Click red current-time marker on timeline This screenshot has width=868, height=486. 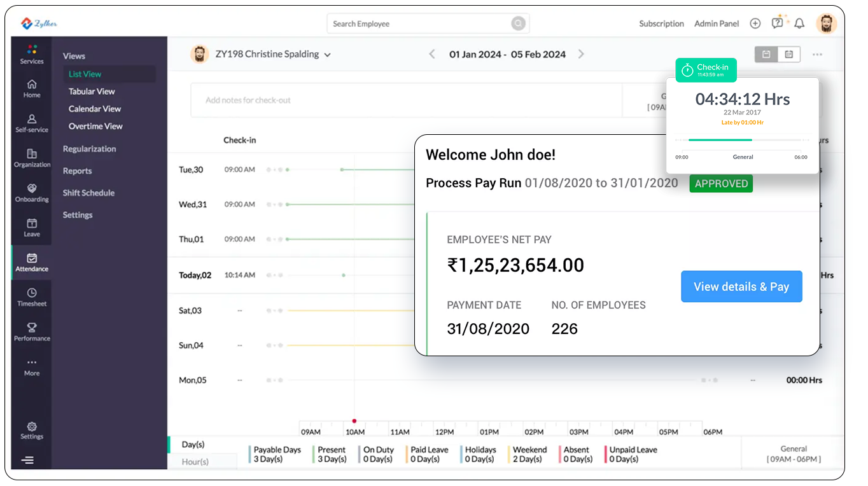point(354,420)
